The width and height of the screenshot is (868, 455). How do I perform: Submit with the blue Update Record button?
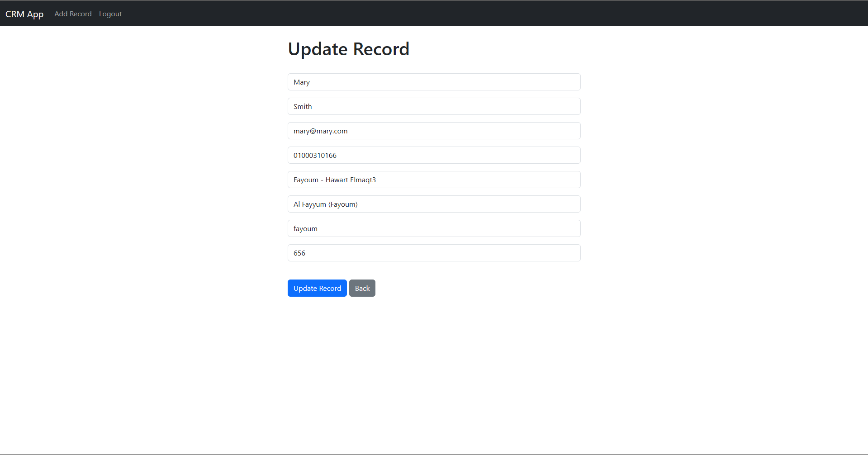[x=317, y=288]
